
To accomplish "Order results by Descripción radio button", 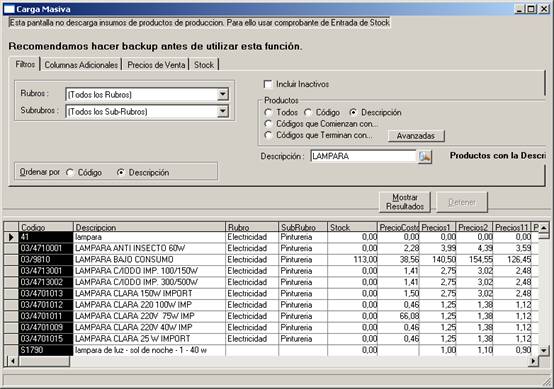I will [121, 173].
